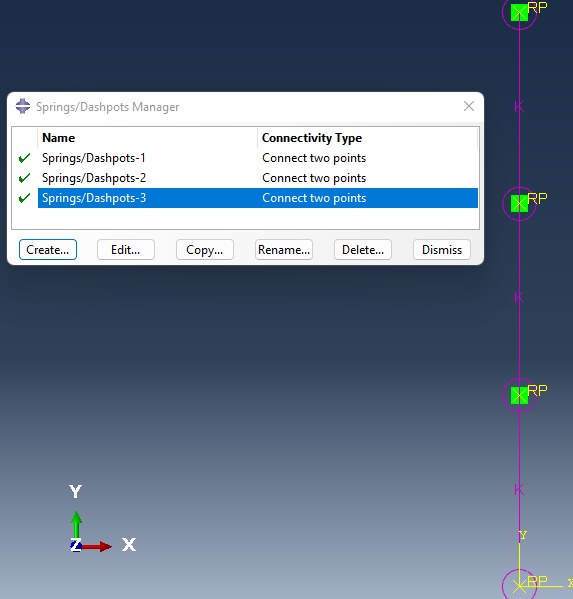
Task: Click the Springs/Dashpots Manager title icon
Action: (x=23, y=106)
